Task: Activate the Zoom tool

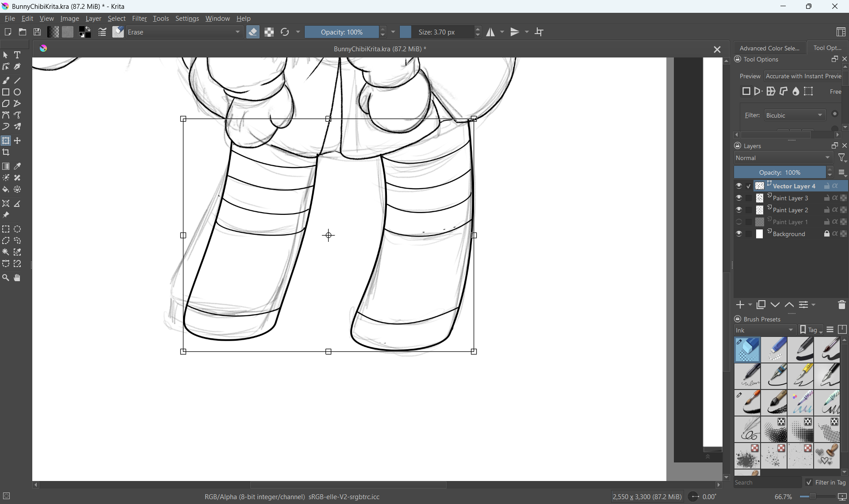Action: [x=6, y=278]
